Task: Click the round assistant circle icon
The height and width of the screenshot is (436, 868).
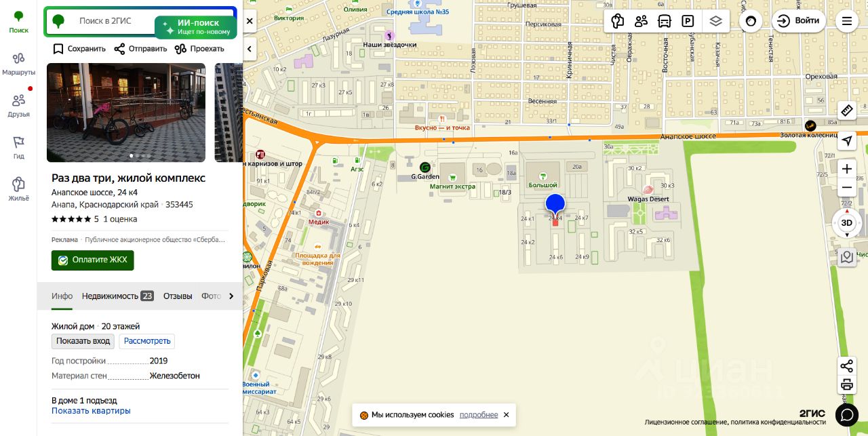Action: click(751, 21)
